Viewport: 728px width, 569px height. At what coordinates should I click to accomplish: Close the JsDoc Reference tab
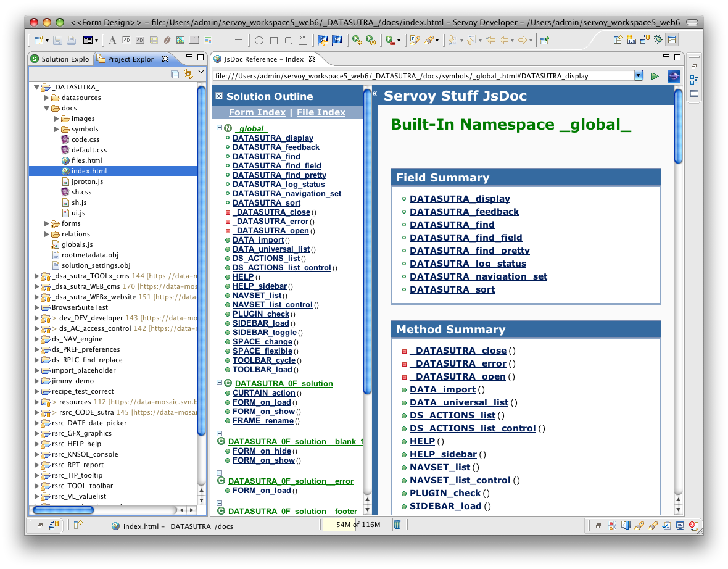(x=312, y=59)
